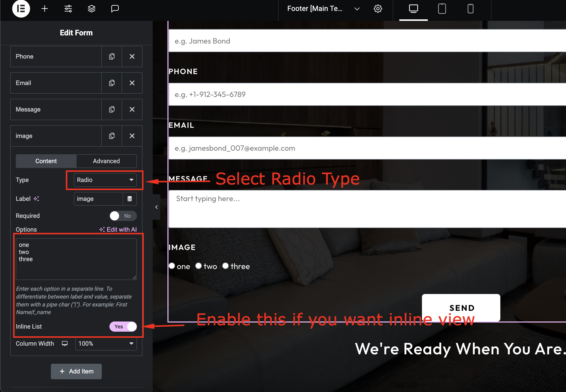Click the phone number input field
Image resolution: width=566 pixels, height=392 pixels.
click(x=367, y=94)
